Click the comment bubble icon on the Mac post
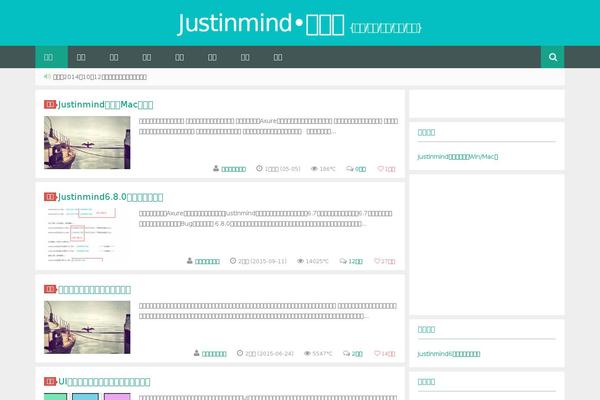The width and height of the screenshot is (600, 400). click(349, 168)
